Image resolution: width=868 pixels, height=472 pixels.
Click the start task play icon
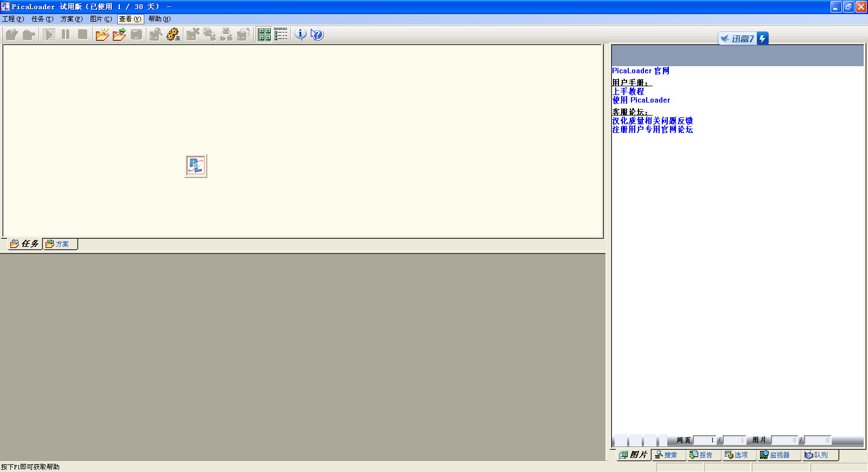tap(49, 35)
